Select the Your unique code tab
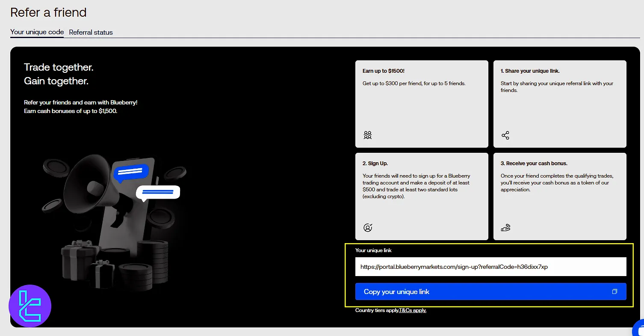 pyautogui.click(x=37, y=32)
